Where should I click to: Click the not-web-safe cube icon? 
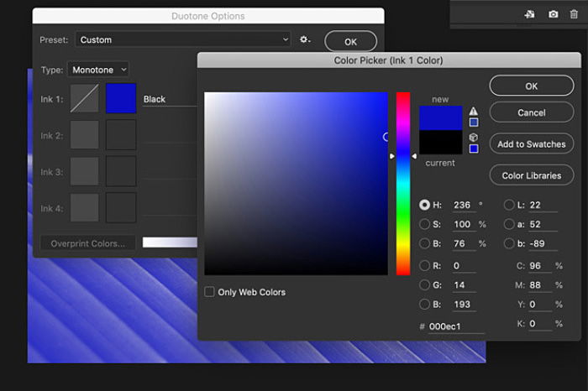pyautogui.click(x=474, y=138)
